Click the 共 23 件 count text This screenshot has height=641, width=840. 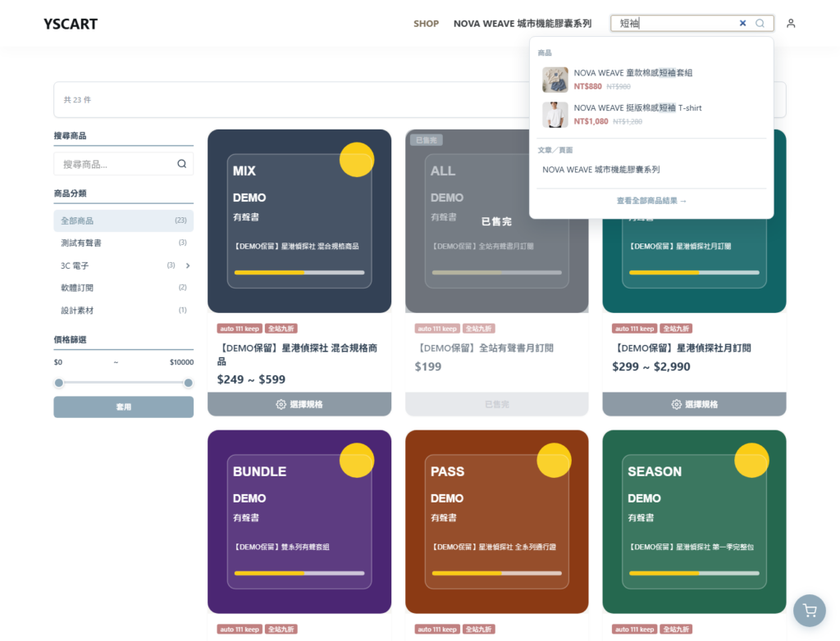tap(77, 100)
